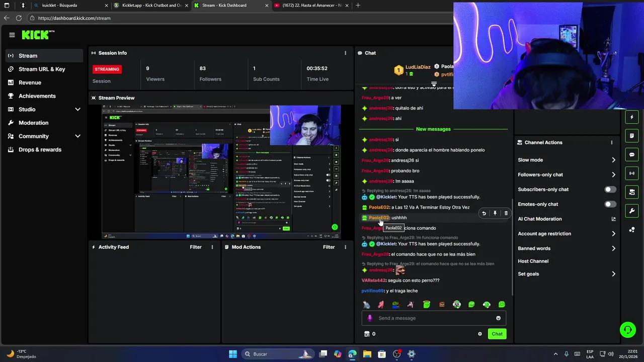Open the emoji picker in message box
The height and width of the screenshot is (362, 644).
[499, 318]
